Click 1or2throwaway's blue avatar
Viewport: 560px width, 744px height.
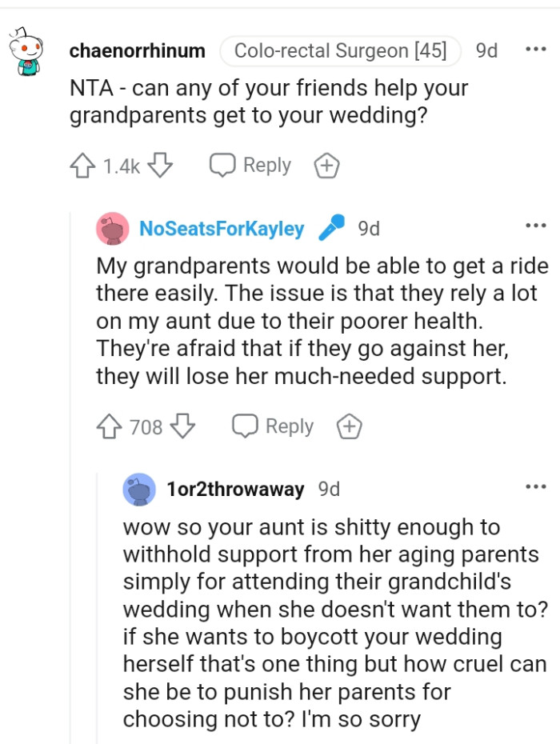coord(140,489)
